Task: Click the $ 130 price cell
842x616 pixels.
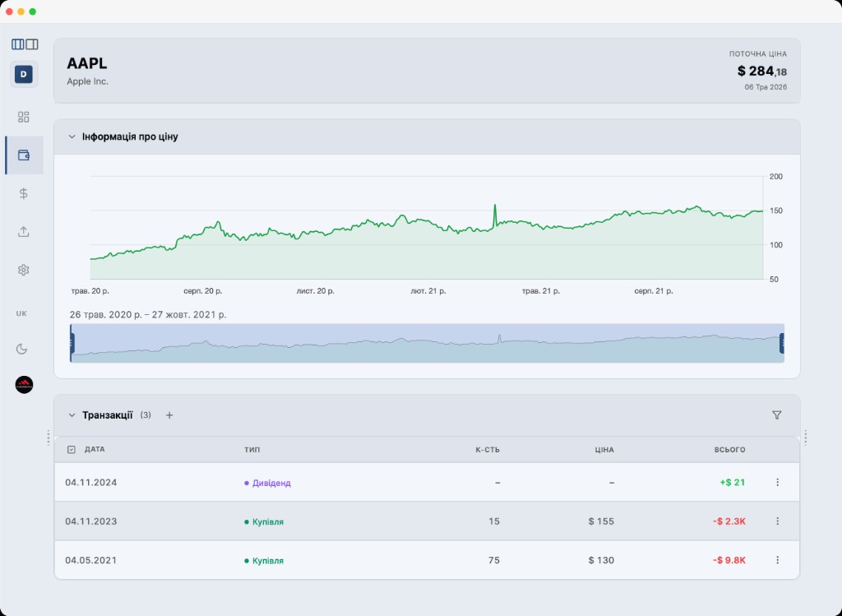Action: 601,560
